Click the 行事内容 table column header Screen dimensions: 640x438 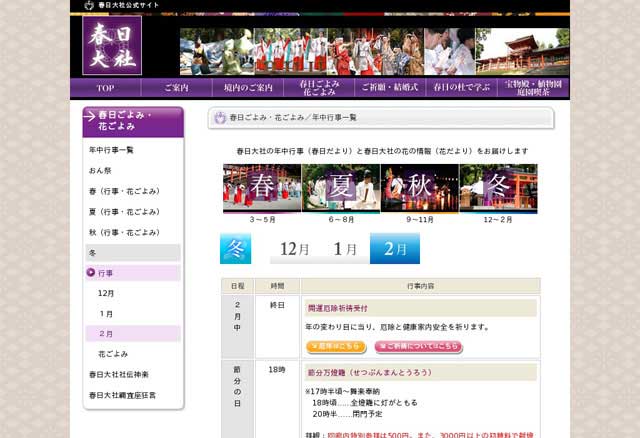click(420, 286)
